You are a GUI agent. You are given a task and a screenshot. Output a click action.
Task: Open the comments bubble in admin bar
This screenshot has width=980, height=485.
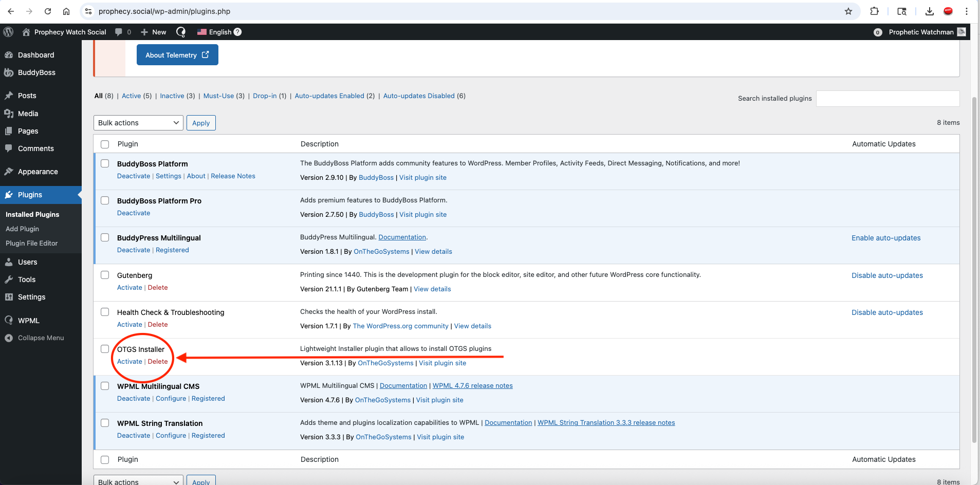coord(123,32)
